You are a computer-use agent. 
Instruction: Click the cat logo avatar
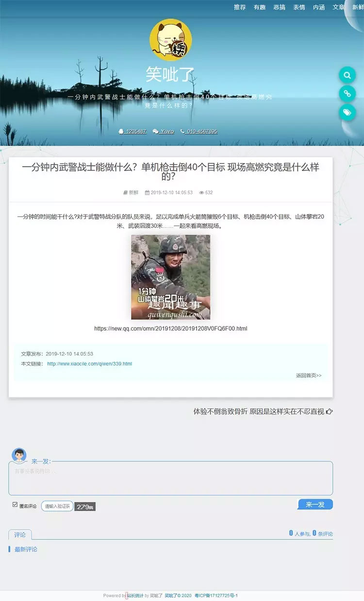point(170,40)
